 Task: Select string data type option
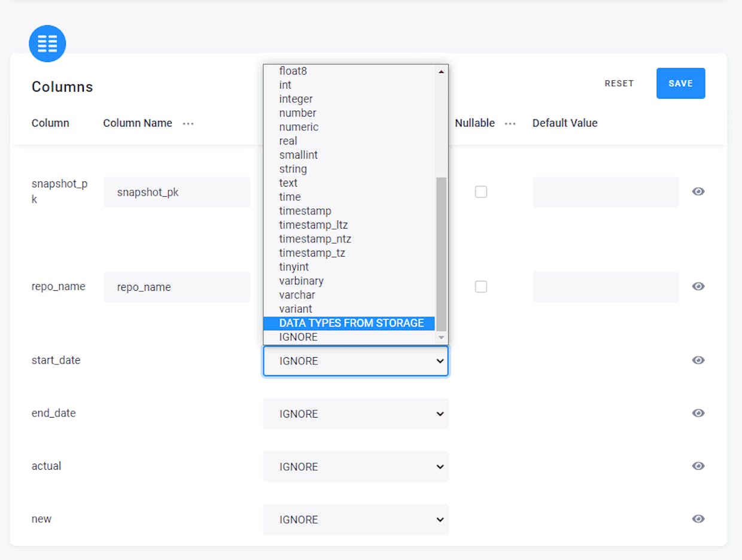349,169
